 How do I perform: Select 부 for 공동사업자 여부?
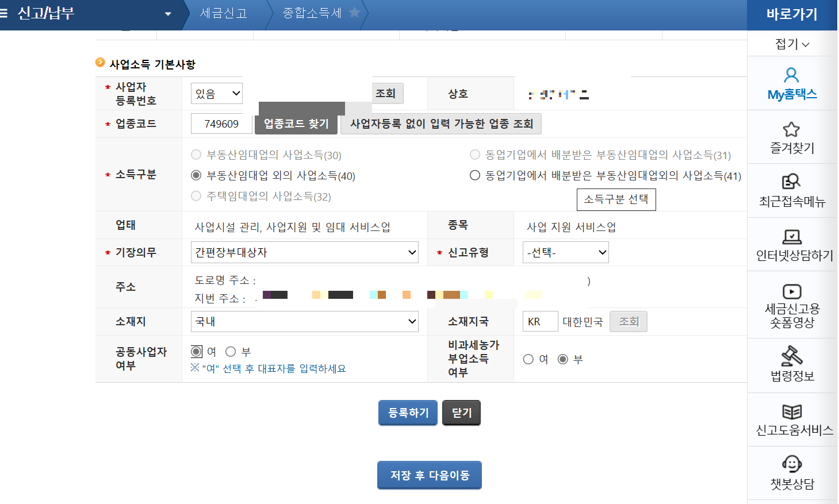(x=231, y=351)
